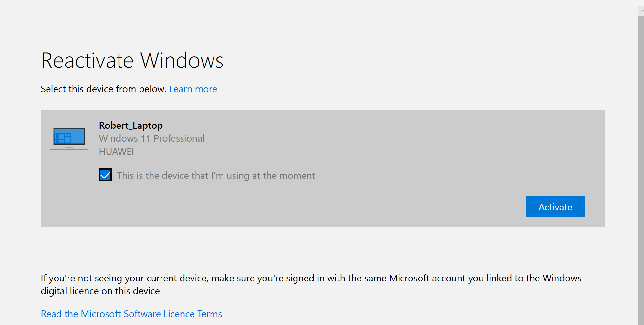The image size is (644, 325).
Task: Click the scrollbar up arrow
Action: (x=641, y=11)
